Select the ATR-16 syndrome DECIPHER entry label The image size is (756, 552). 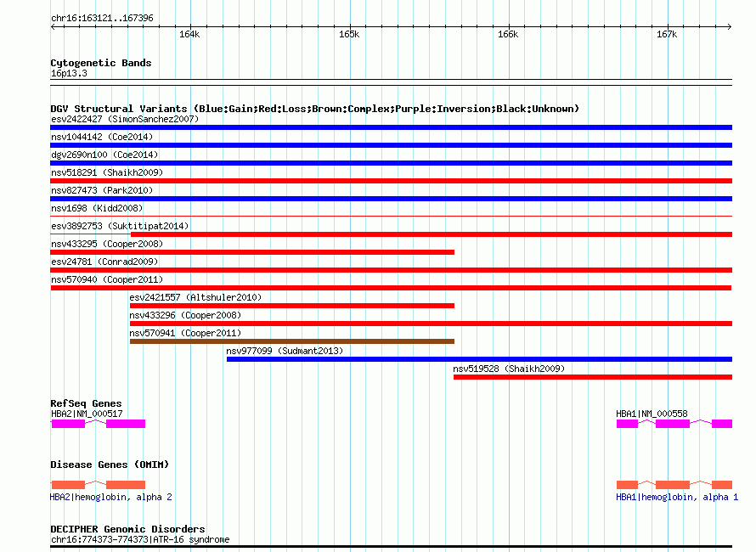pyautogui.click(x=140, y=539)
